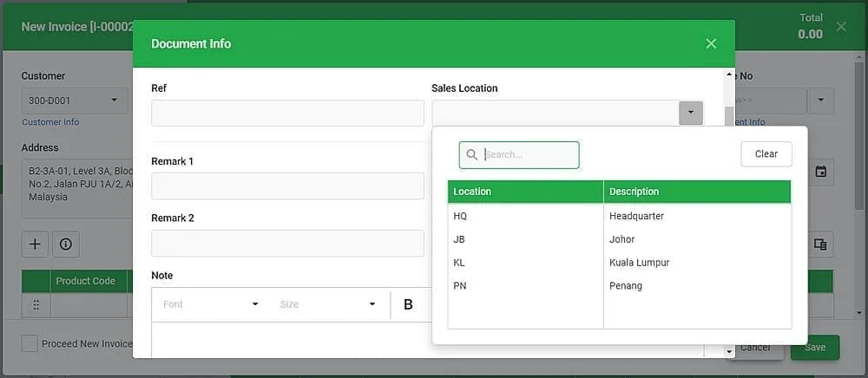Toggle Bold in the Note editor

pyautogui.click(x=408, y=304)
